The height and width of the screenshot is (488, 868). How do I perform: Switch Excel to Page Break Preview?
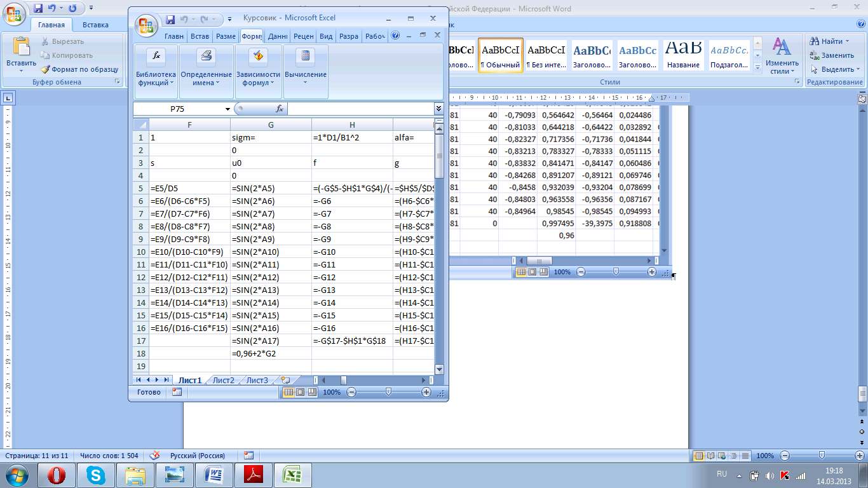[312, 392]
